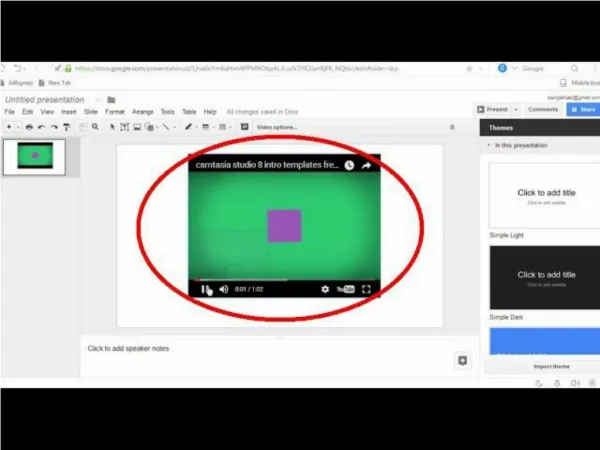
Task: Click Video options button
Action: (277, 127)
